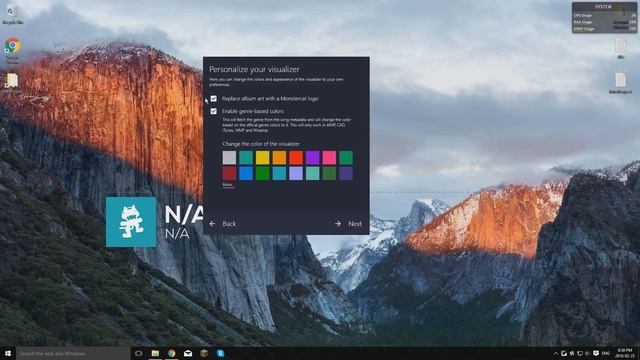This screenshot has height=360, width=640.
Task: Open the Mail app in the taskbar
Action: (188, 353)
